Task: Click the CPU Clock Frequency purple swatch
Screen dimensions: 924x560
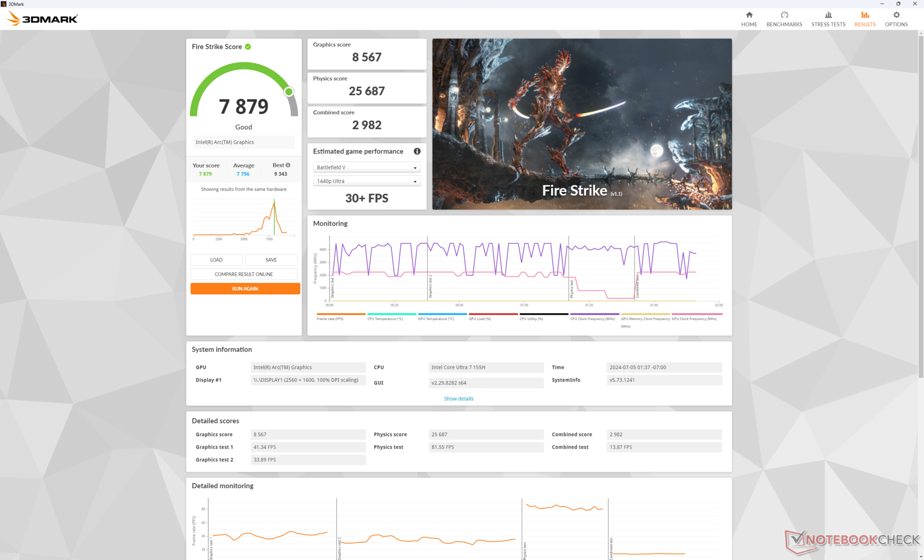Action: (x=594, y=314)
